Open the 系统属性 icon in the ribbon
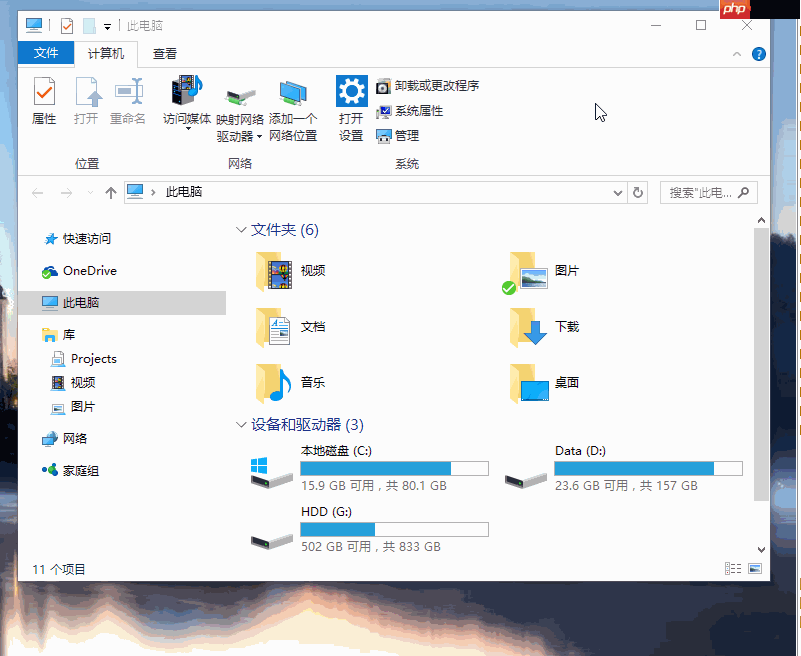The height and width of the screenshot is (656, 801). [383, 112]
